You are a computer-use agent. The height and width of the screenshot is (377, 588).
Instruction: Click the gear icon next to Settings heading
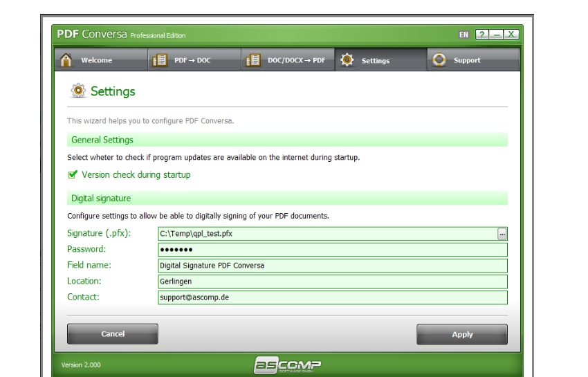tap(78, 91)
